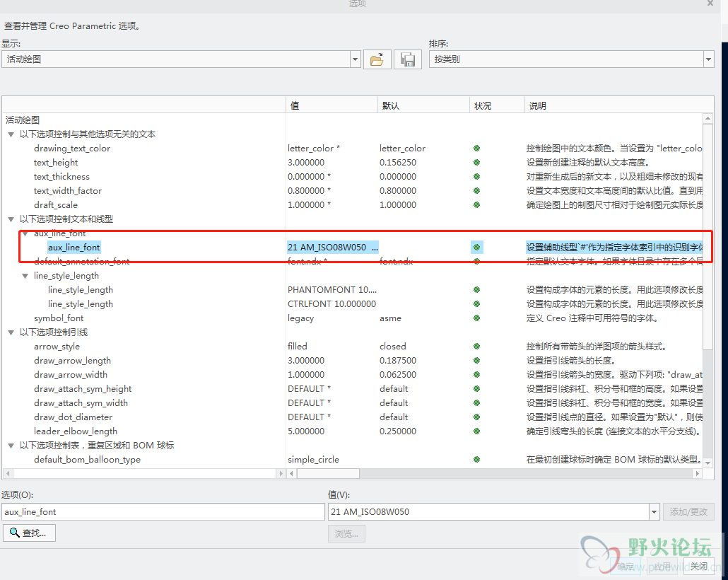Select the draw_arrow_length option
The width and height of the screenshot is (728, 580).
(x=72, y=361)
